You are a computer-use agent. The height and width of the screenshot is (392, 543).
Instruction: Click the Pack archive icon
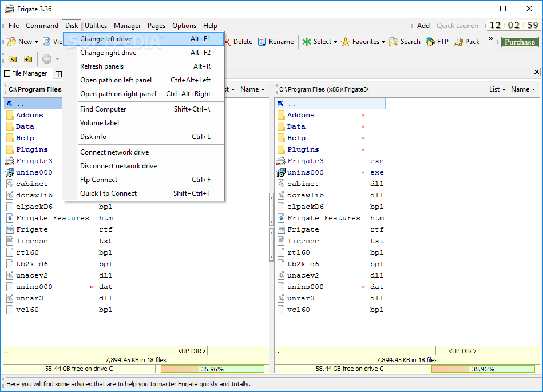(458, 42)
